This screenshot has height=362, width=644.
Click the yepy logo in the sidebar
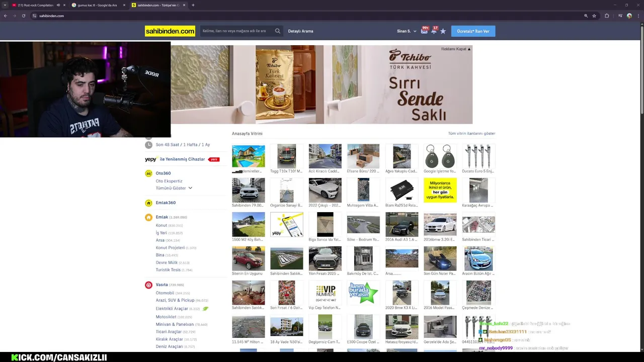(x=150, y=159)
